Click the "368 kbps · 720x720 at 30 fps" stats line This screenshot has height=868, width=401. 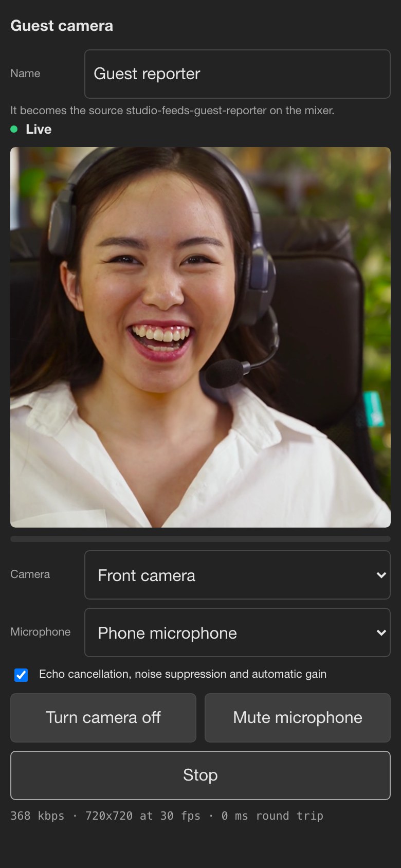click(x=167, y=816)
